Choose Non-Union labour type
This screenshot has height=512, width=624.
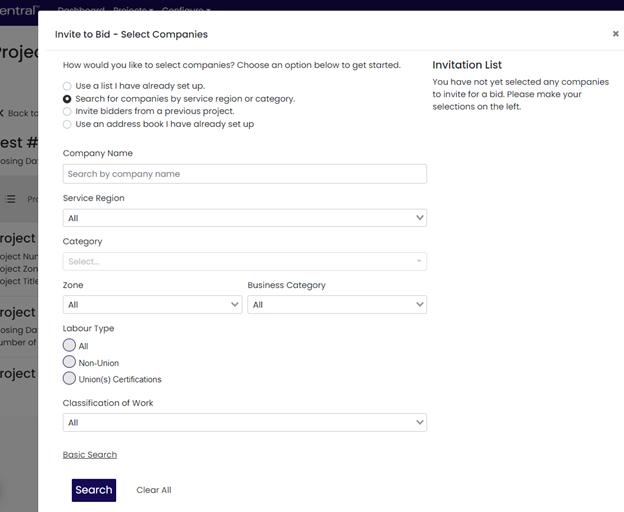click(69, 362)
